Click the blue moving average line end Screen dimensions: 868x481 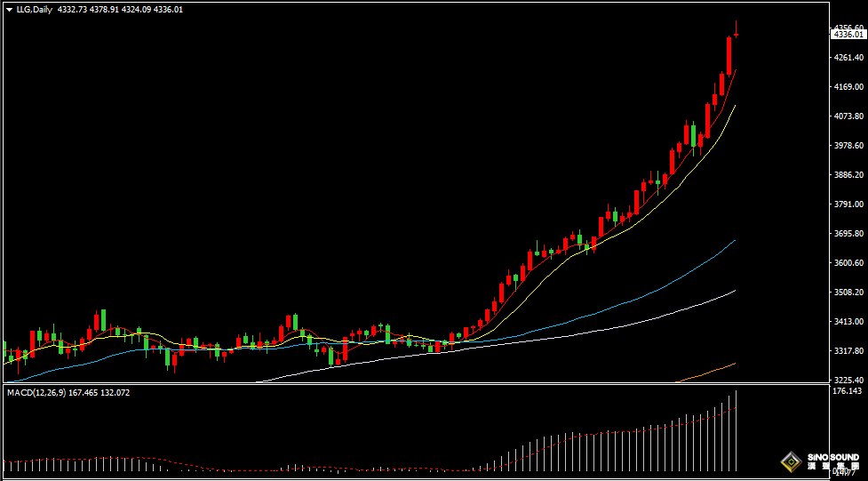(734, 241)
